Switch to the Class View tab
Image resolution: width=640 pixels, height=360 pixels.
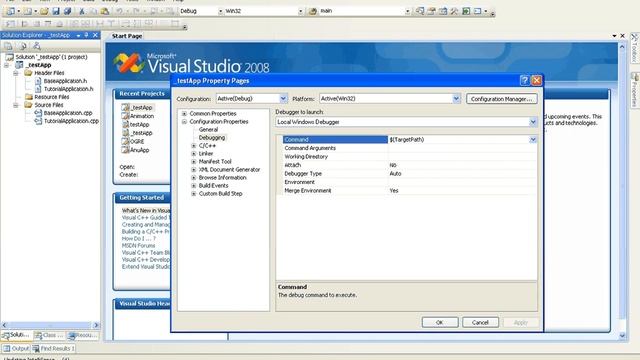[x=49, y=336]
